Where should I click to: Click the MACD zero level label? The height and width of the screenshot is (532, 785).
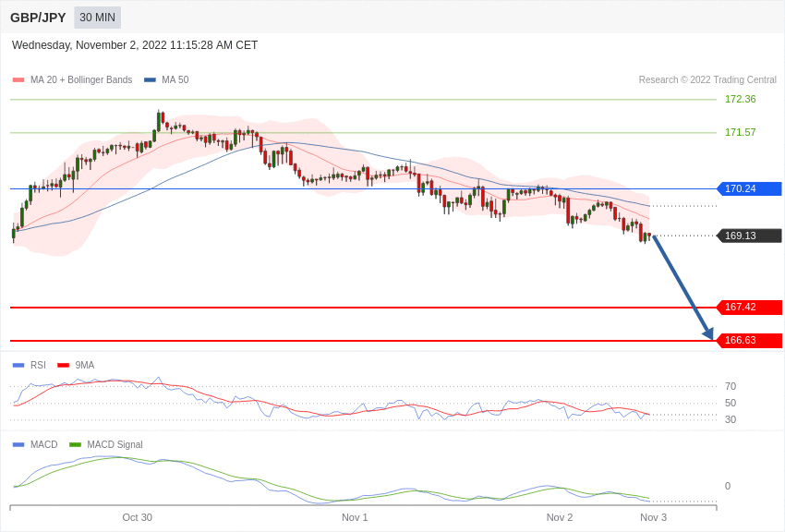[728, 486]
